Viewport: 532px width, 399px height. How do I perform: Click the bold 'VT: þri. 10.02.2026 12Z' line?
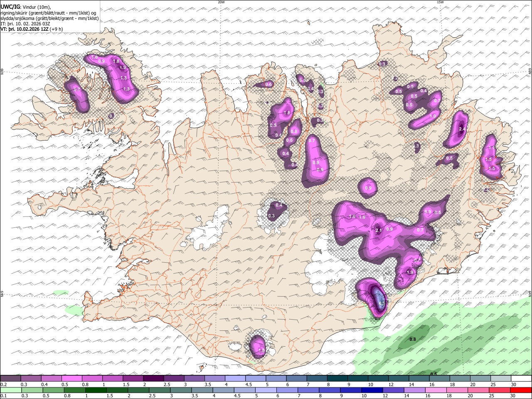point(24,29)
